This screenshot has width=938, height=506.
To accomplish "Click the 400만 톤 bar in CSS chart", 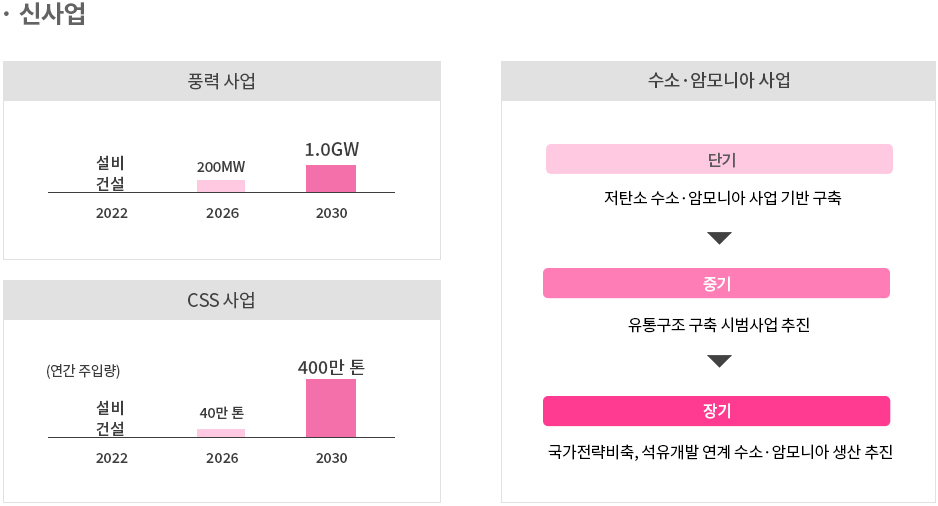I will (x=331, y=408).
